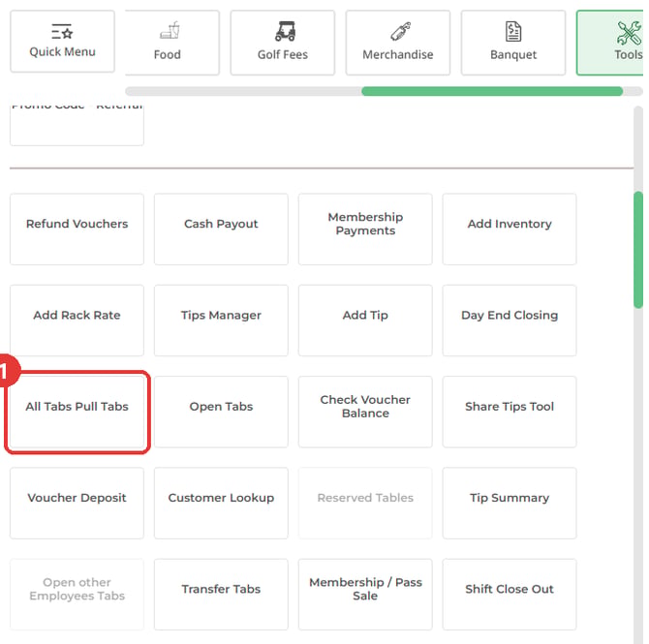Click Check Voucher Balance

[x=365, y=412]
